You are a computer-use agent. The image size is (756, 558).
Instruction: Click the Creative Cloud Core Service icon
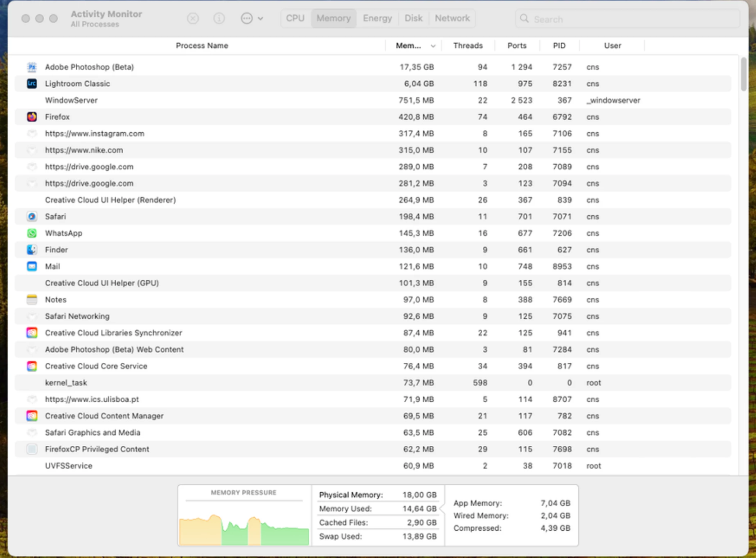32,366
